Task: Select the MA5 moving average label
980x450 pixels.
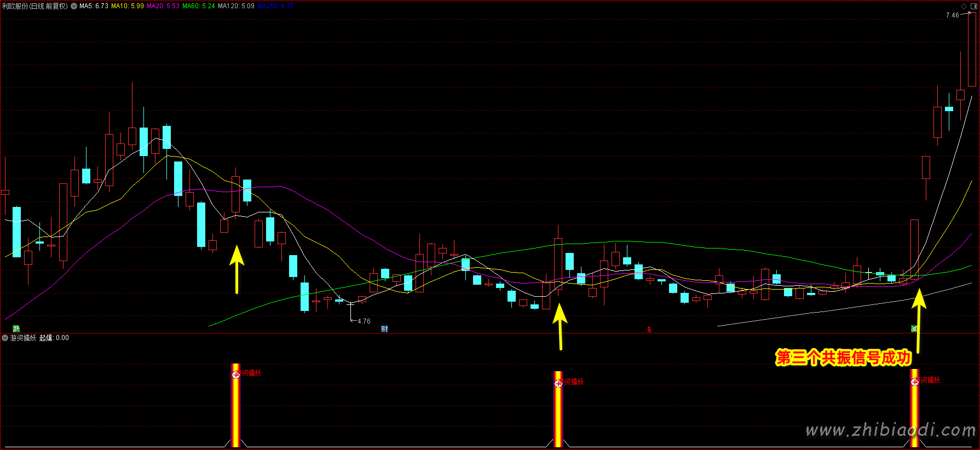Action: tap(94, 6)
